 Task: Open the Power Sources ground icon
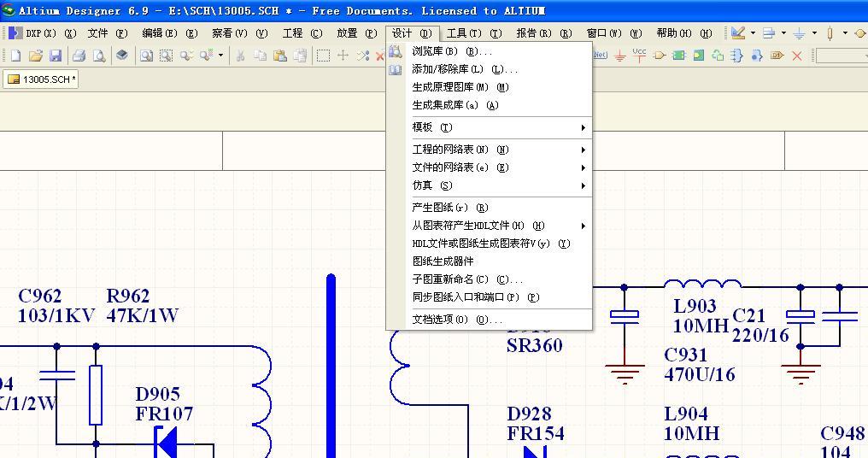point(800,33)
